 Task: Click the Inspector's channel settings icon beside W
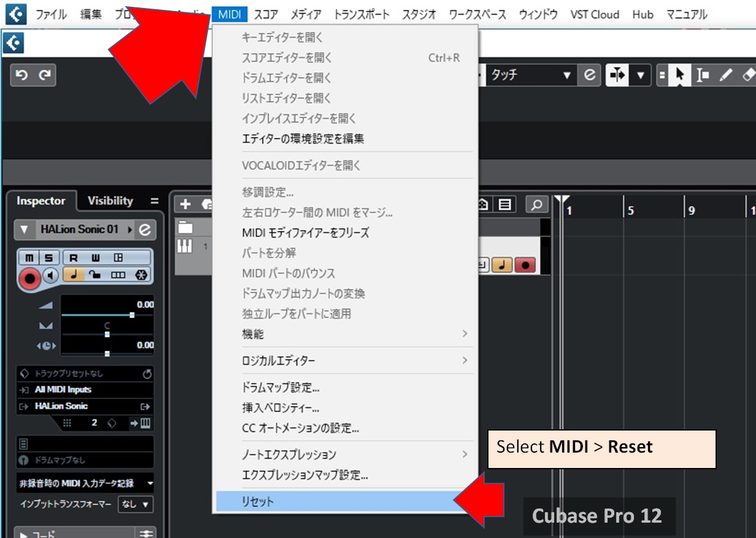(118, 258)
